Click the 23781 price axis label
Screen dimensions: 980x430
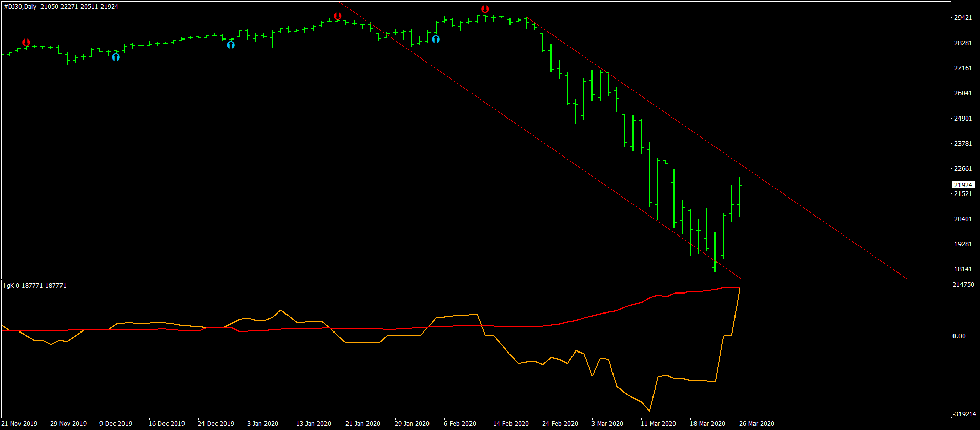pyautogui.click(x=963, y=144)
